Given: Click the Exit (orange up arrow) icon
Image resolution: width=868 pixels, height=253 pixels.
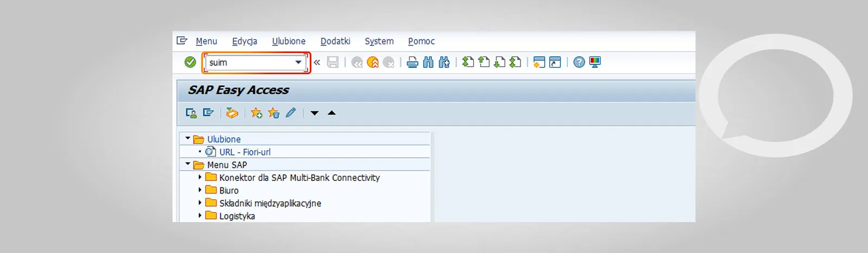Looking at the screenshot, I should [x=373, y=63].
